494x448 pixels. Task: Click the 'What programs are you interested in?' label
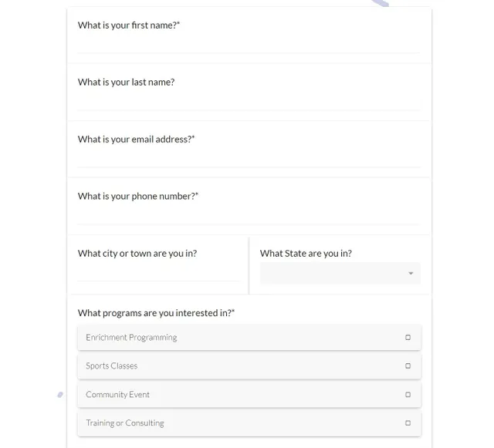click(156, 313)
